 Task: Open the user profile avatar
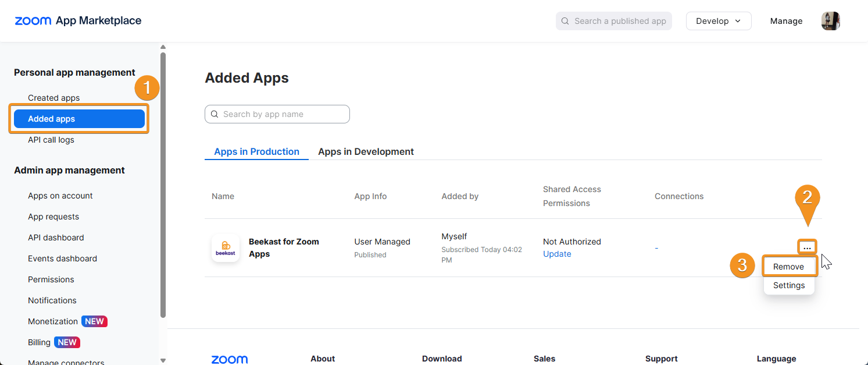(830, 21)
